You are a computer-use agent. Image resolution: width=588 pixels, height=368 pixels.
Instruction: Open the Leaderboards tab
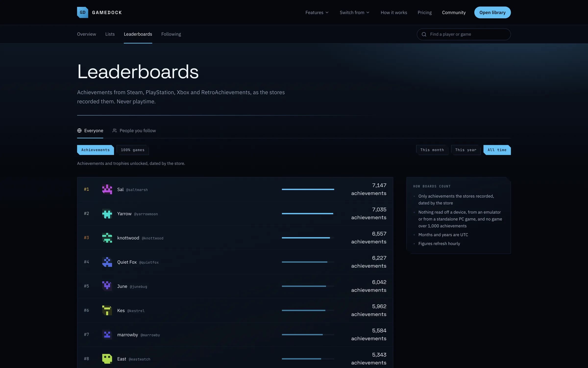138,34
